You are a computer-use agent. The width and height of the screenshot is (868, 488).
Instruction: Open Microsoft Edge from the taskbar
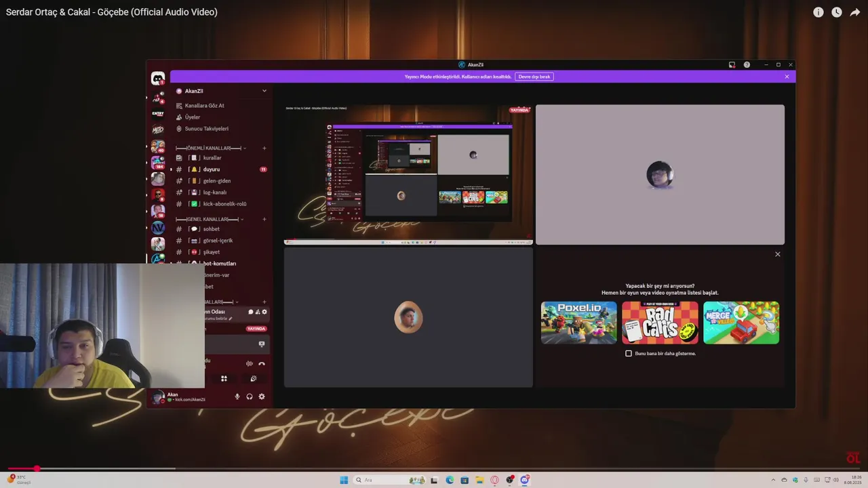[450, 480]
